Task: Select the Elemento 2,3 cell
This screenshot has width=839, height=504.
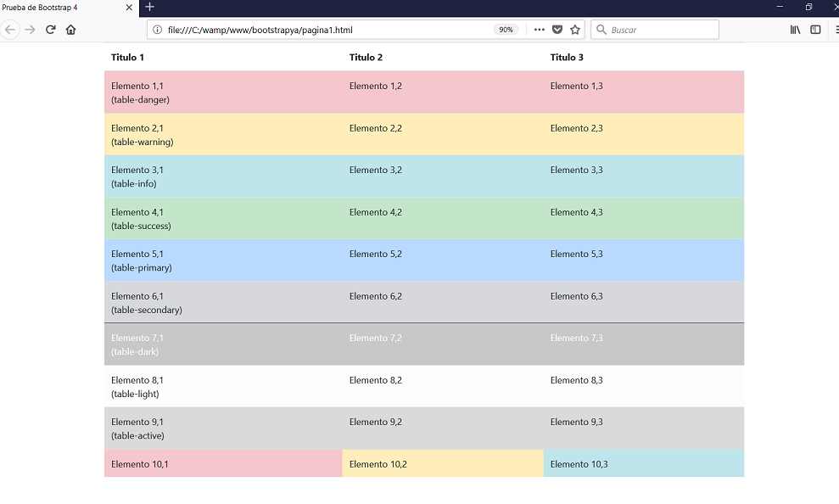Action: pos(644,134)
